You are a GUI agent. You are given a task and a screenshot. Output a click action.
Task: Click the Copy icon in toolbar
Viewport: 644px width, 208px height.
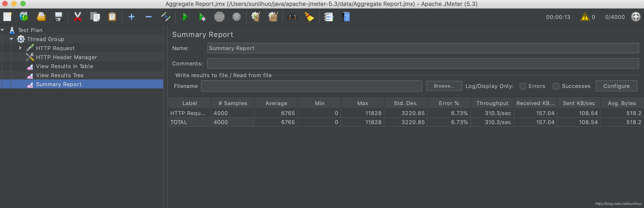[x=95, y=17]
